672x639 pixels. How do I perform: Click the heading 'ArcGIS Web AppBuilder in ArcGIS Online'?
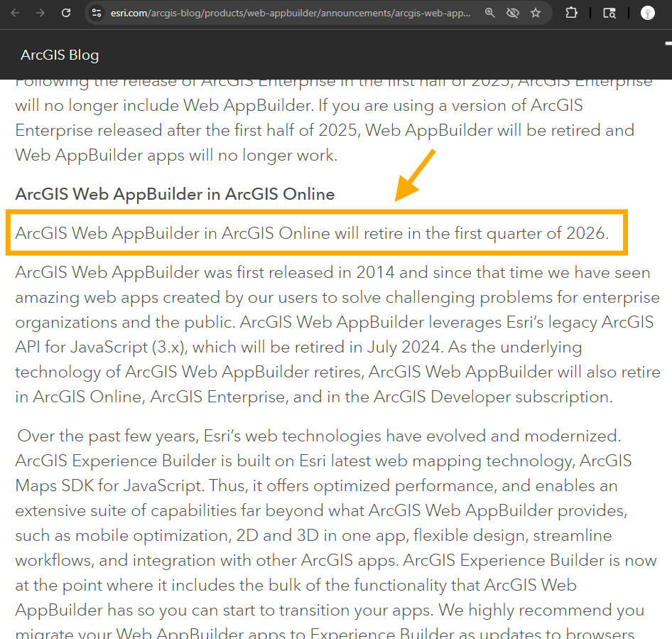coord(175,194)
